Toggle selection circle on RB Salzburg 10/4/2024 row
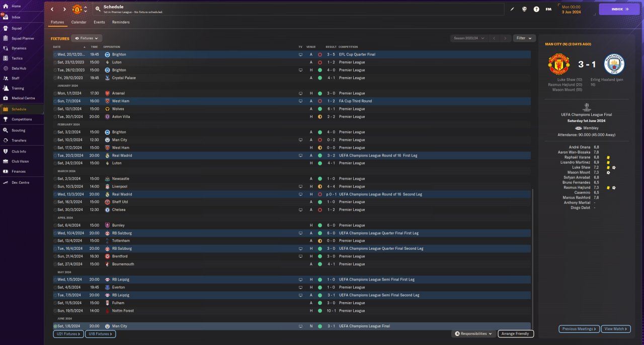 55,233
